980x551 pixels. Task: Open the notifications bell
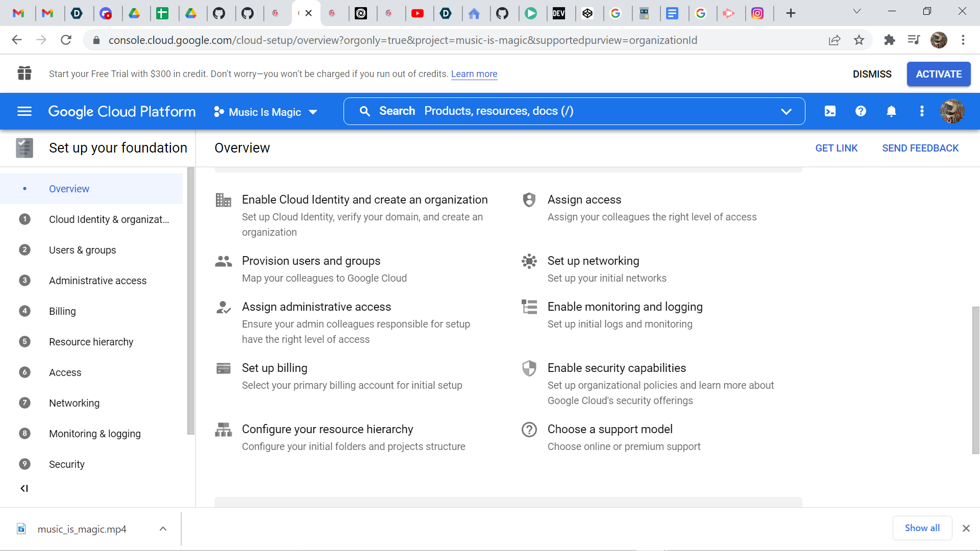click(891, 111)
